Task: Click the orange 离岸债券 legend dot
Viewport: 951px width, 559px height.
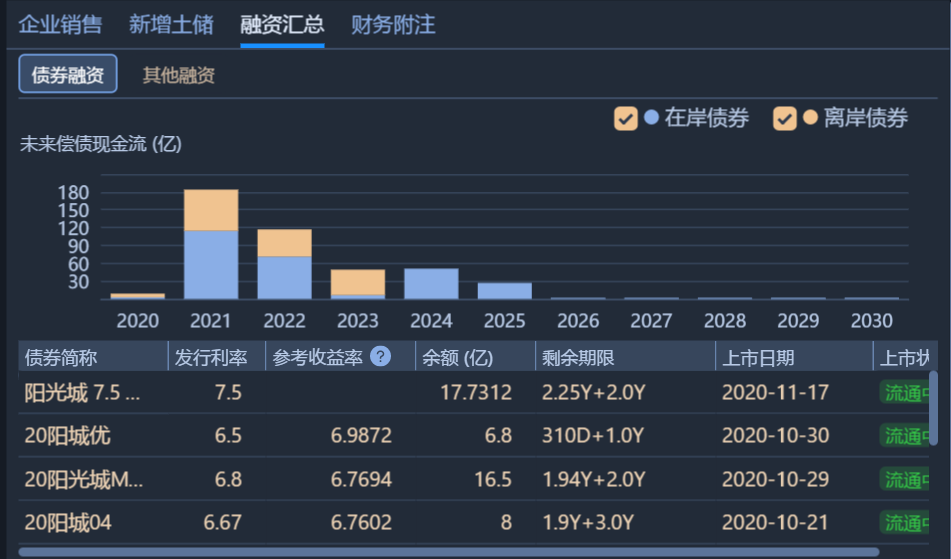Action: [x=810, y=117]
